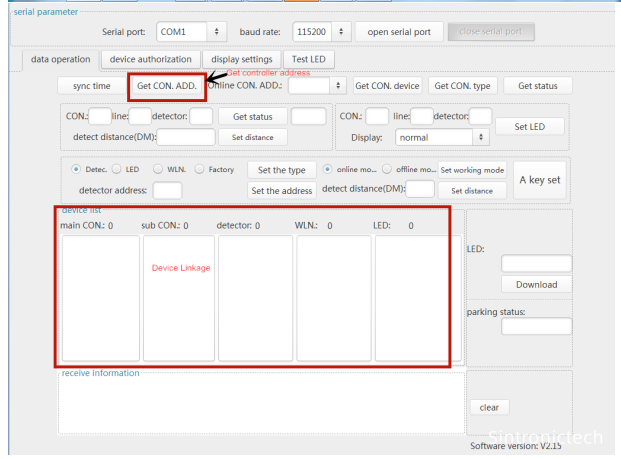Switch to the device authorization tab
The width and height of the screenshot is (621, 459).
tap(150, 60)
